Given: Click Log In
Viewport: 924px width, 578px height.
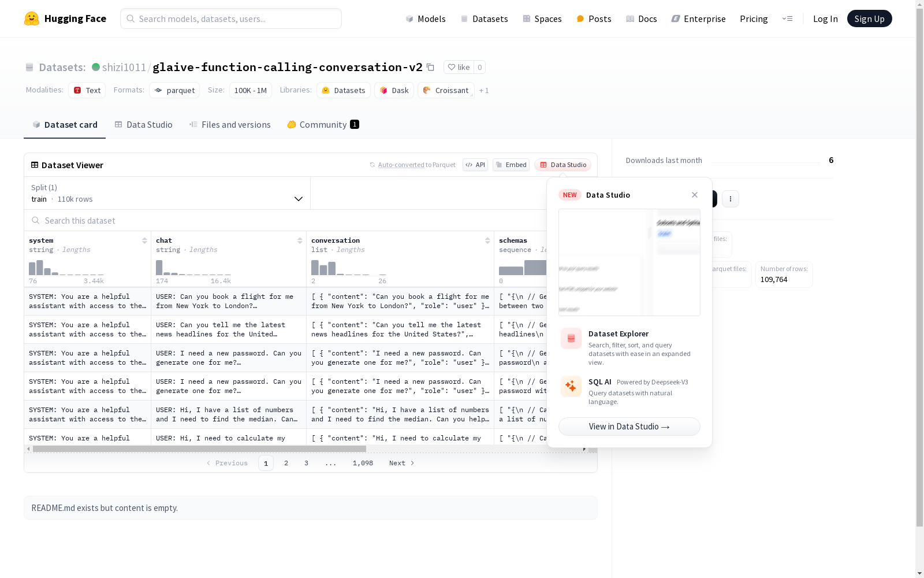Looking at the screenshot, I should (x=825, y=18).
